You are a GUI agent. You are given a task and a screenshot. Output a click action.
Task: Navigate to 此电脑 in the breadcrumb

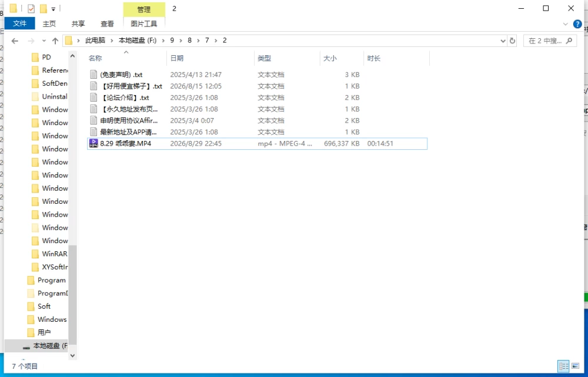pos(95,41)
